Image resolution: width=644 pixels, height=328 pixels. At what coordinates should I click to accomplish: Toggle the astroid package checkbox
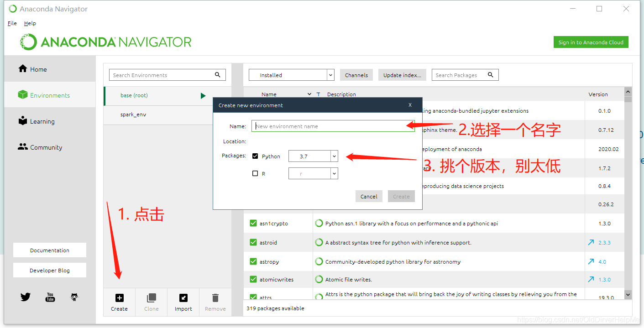click(x=253, y=242)
